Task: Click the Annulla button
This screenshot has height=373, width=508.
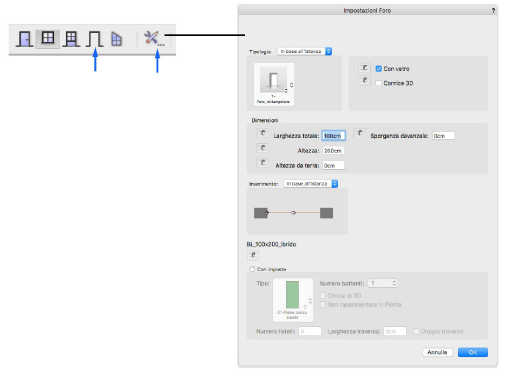Action: pos(437,352)
